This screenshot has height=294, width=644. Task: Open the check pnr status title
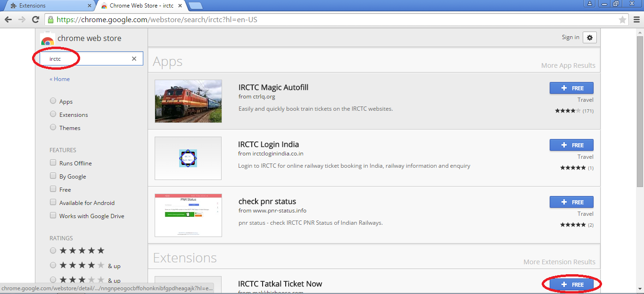pyautogui.click(x=267, y=202)
